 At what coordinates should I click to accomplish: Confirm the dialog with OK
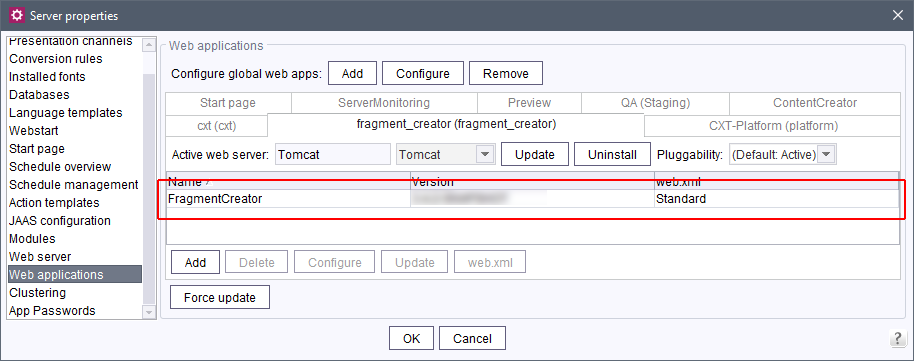point(412,338)
